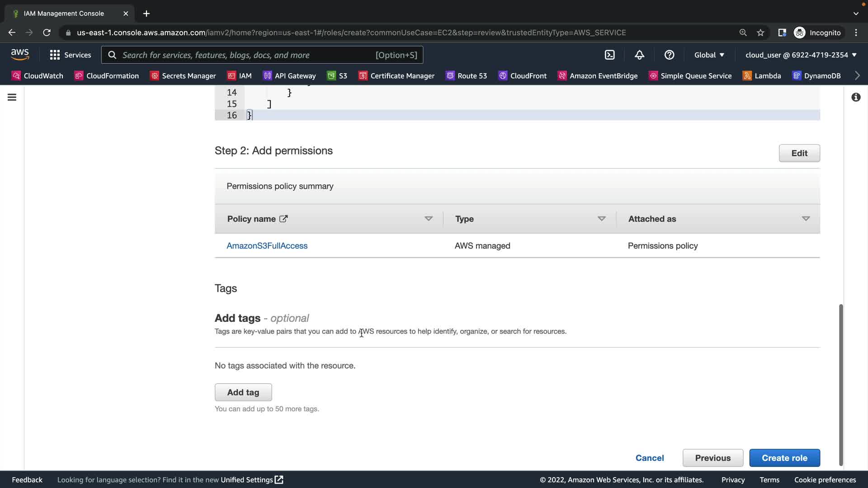Click the help question mark icon

pos(669,55)
